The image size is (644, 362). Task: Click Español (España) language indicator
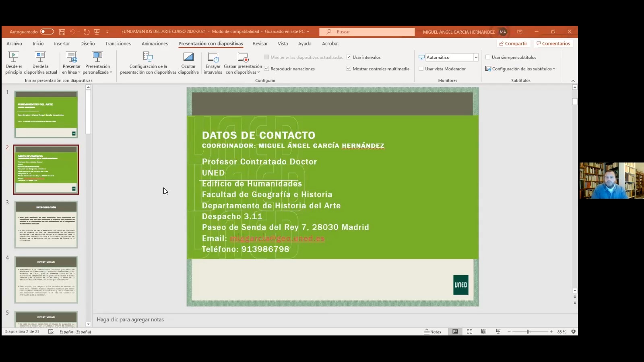coord(75,332)
